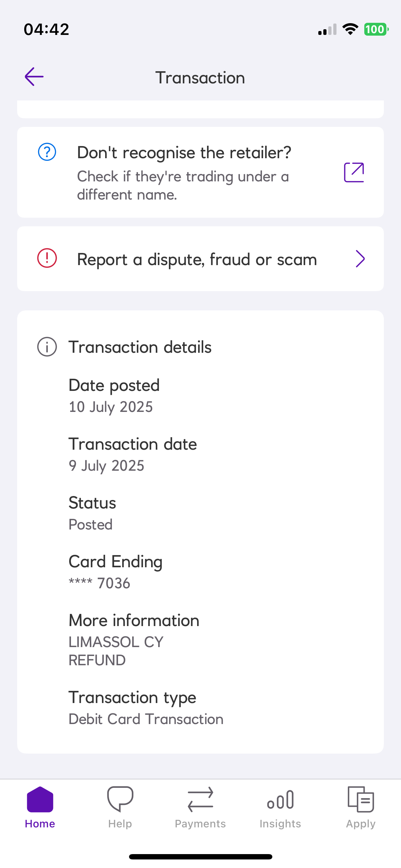This screenshot has height=868, width=401.
Task: Tap the red exclamation alert icon
Action: (47, 258)
